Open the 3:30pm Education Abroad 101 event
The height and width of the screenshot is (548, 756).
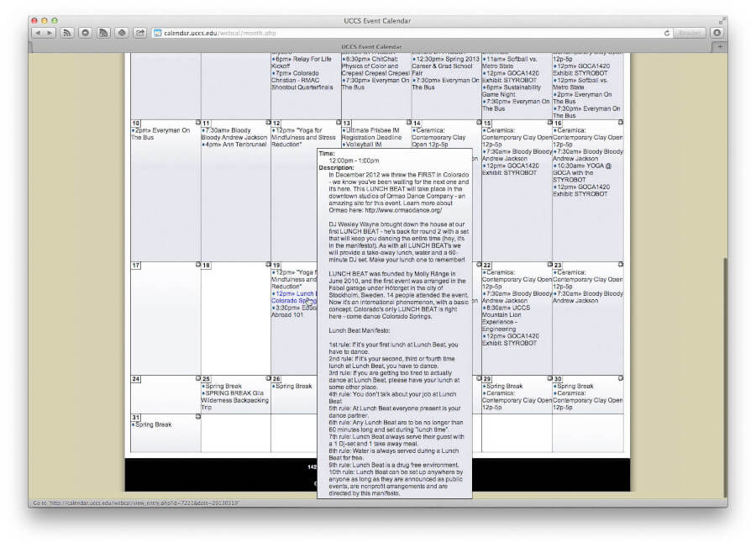click(x=294, y=311)
